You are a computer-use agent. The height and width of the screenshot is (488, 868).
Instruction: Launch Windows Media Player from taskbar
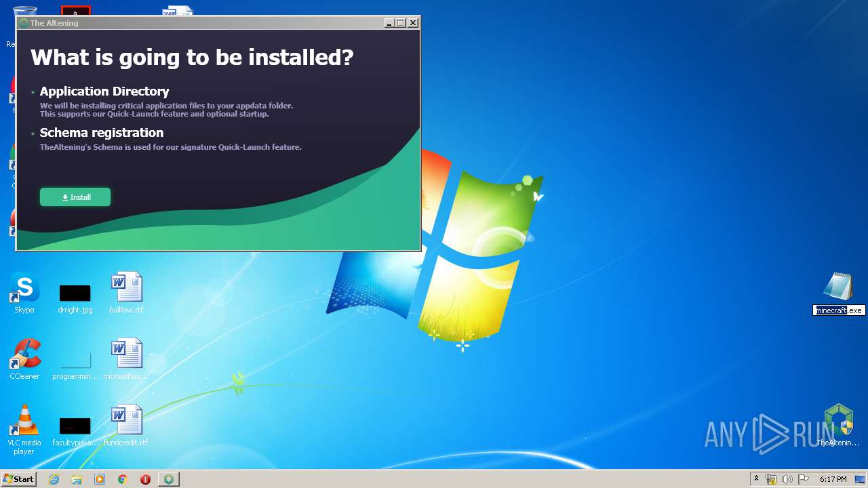pyautogui.click(x=100, y=479)
